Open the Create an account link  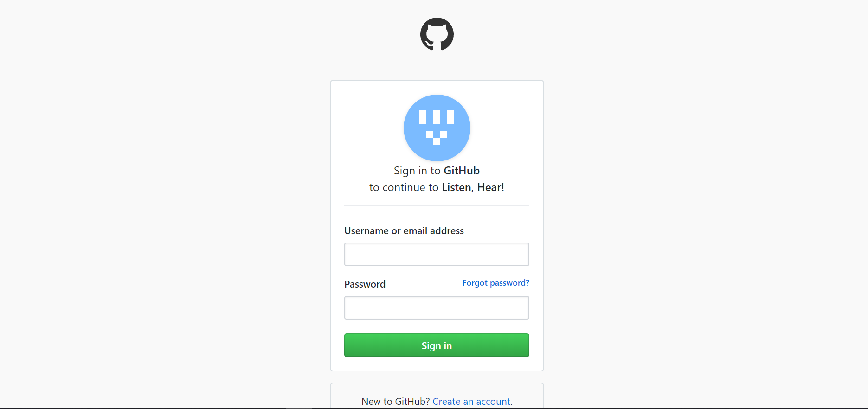472,402
